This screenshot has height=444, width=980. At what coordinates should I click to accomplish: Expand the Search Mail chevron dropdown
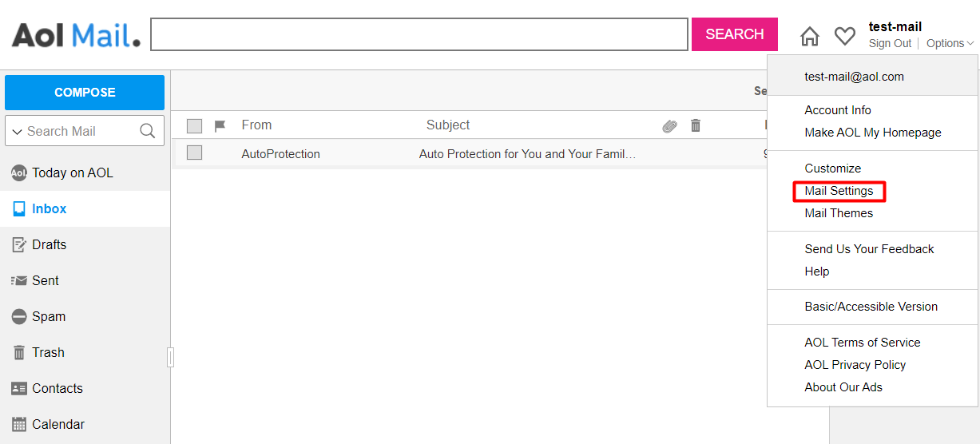(17, 132)
